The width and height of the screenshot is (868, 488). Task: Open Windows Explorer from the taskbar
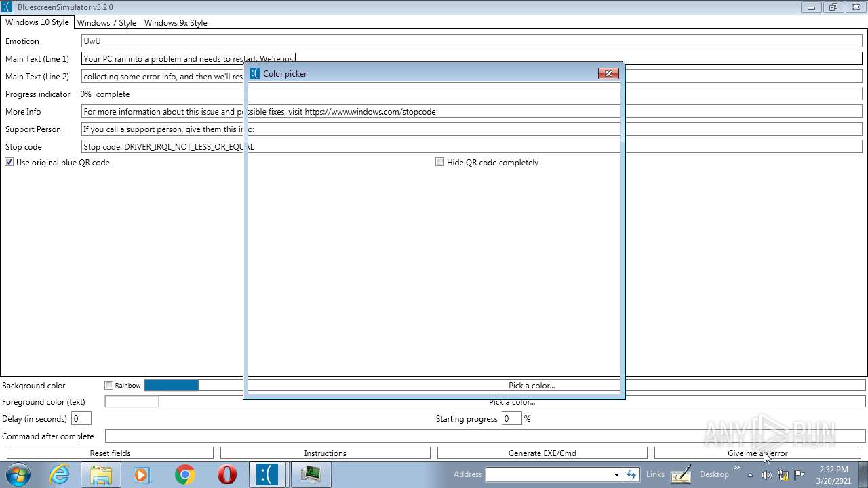click(x=101, y=474)
